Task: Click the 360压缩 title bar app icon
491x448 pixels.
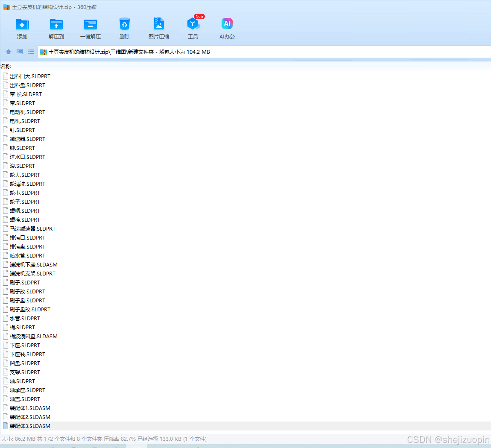Action: 6,7
